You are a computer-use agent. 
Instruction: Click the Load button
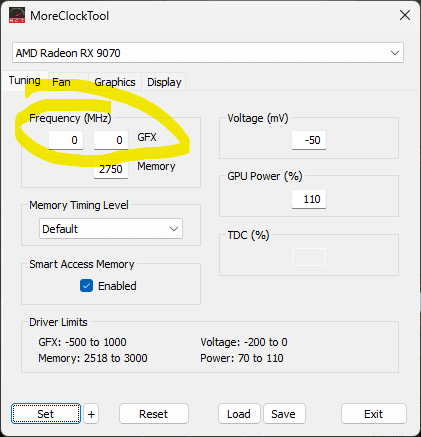point(239,414)
